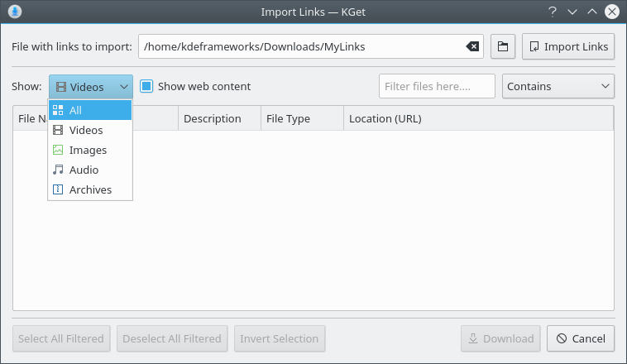Sort by the File Type column header

point(301,118)
